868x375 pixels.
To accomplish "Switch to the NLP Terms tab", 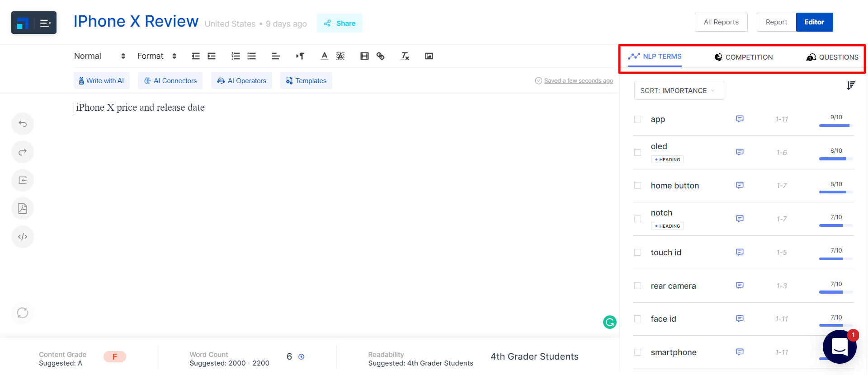I will 655,56.
